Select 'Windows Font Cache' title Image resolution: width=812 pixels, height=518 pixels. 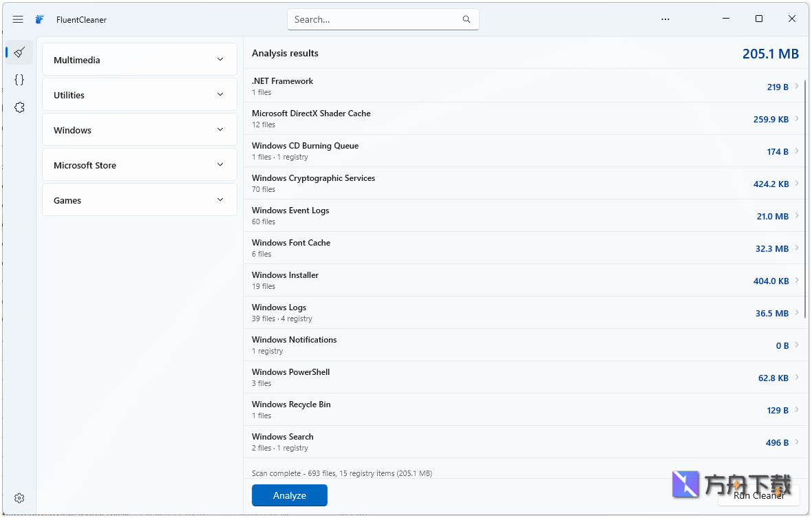(x=291, y=243)
